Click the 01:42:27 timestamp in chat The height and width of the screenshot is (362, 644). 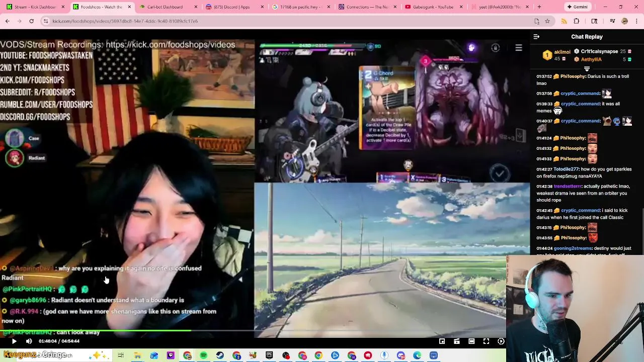click(x=544, y=169)
